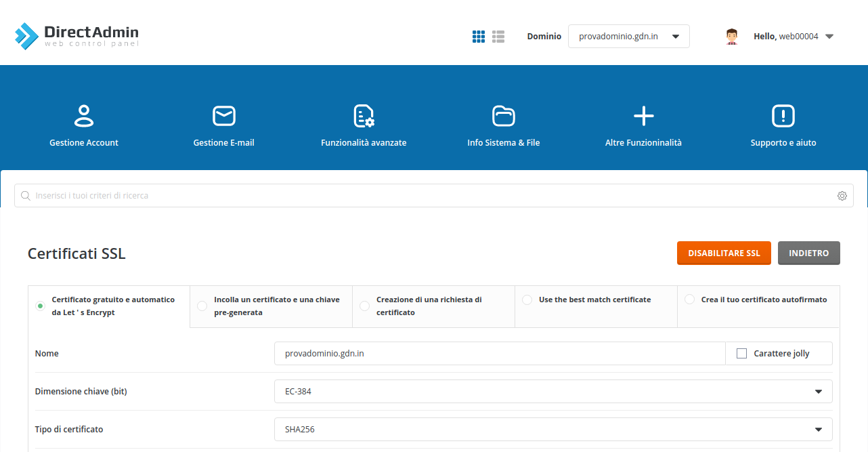This screenshot has height=452, width=868.
Task: Click the Altre Funzioninalità menu label
Action: [643, 143]
